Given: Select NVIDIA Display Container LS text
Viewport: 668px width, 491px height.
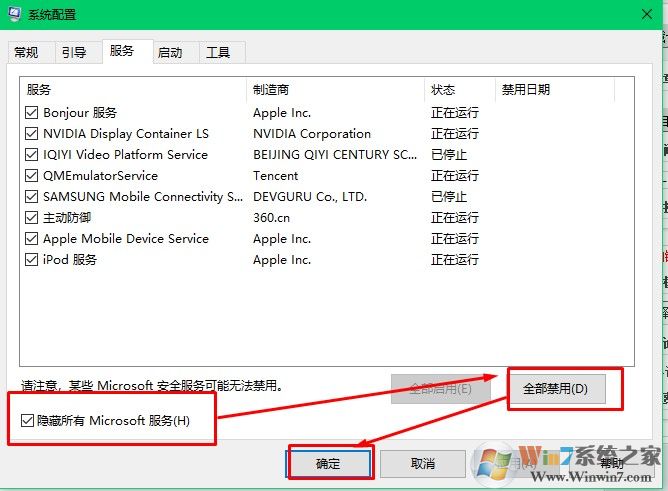Looking at the screenshot, I should click(126, 134).
